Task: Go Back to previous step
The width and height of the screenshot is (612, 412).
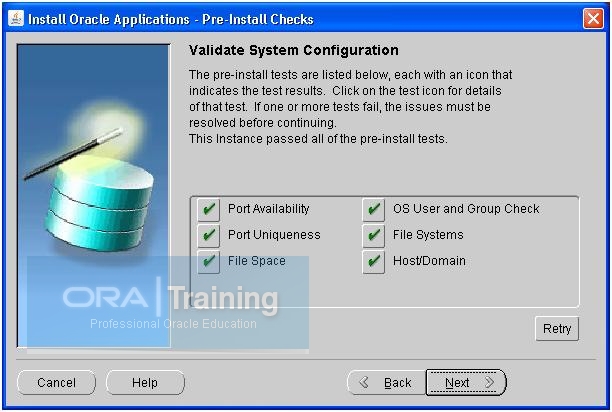Action: (386, 382)
